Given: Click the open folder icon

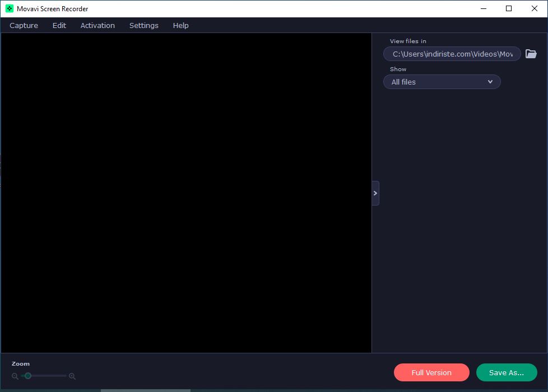Looking at the screenshot, I should click(531, 54).
